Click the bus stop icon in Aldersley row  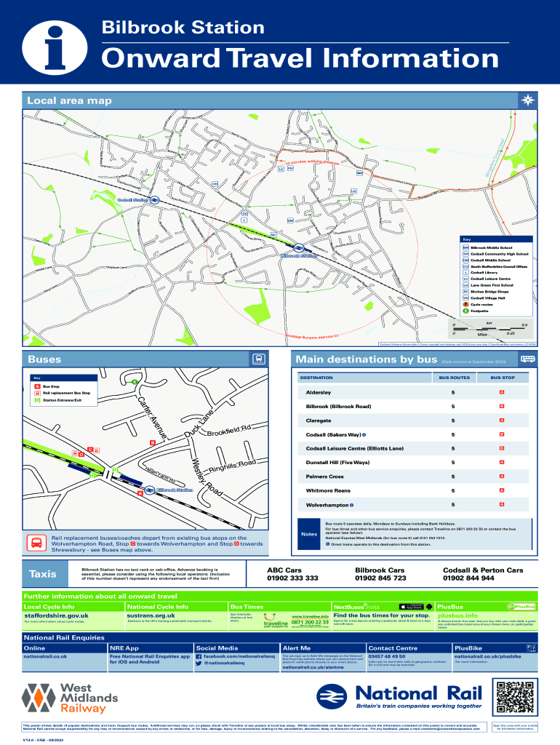click(x=502, y=392)
